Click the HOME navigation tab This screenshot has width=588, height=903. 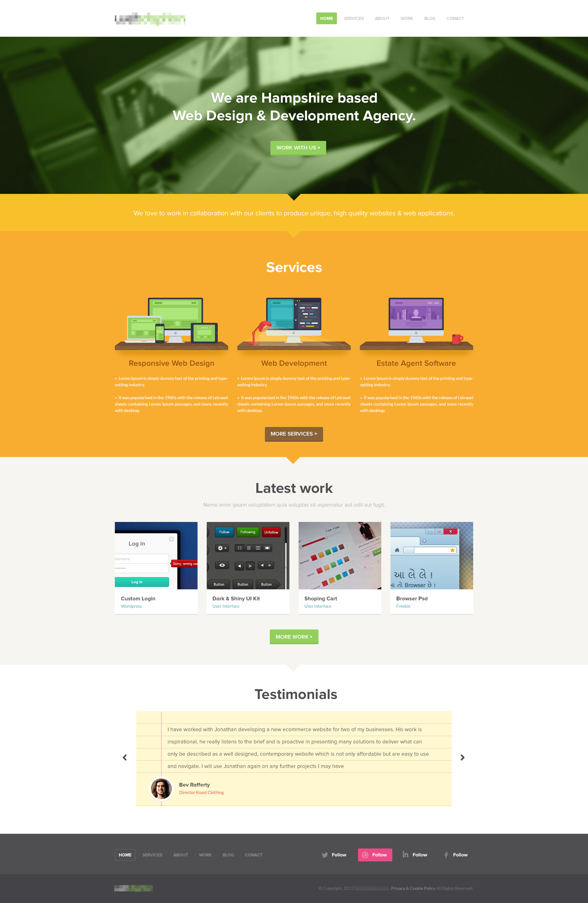(326, 18)
